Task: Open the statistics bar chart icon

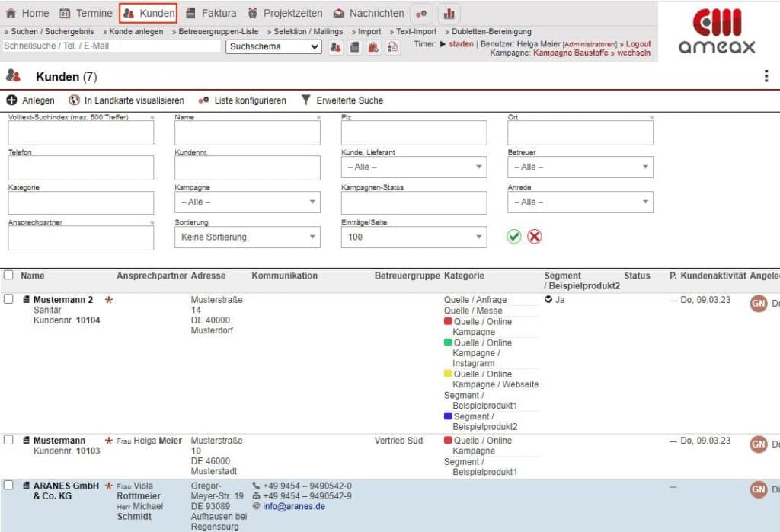Action: (x=449, y=12)
